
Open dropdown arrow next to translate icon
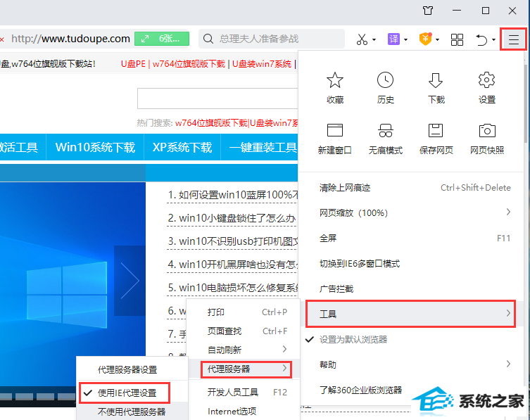click(405, 40)
